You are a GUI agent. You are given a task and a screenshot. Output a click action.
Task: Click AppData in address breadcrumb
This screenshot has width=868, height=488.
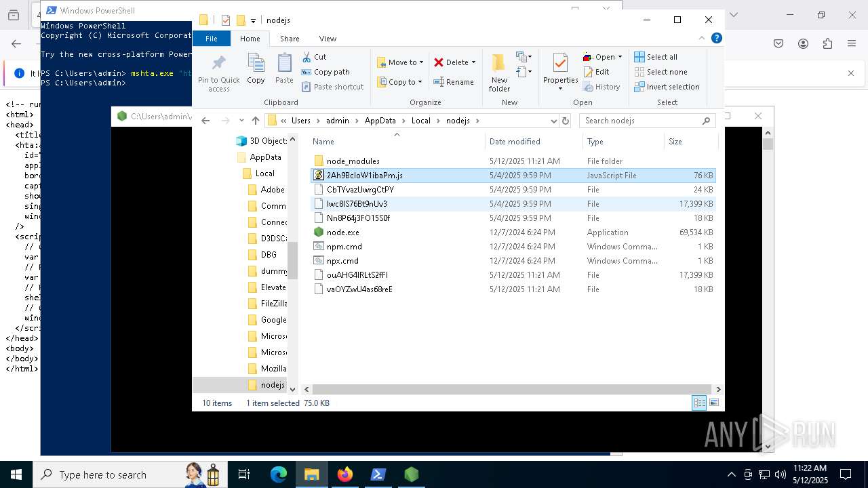point(380,121)
